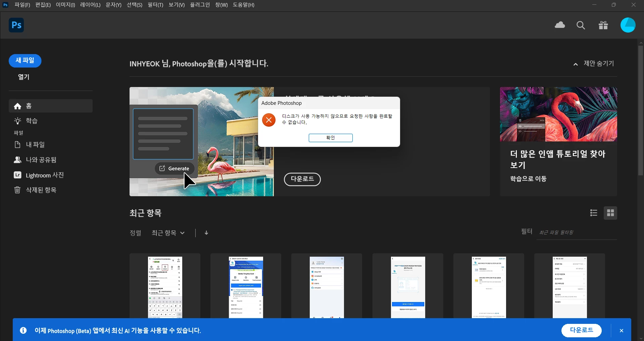The width and height of the screenshot is (644, 341).
Task: Open the gift what's new icon
Action: click(603, 25)
